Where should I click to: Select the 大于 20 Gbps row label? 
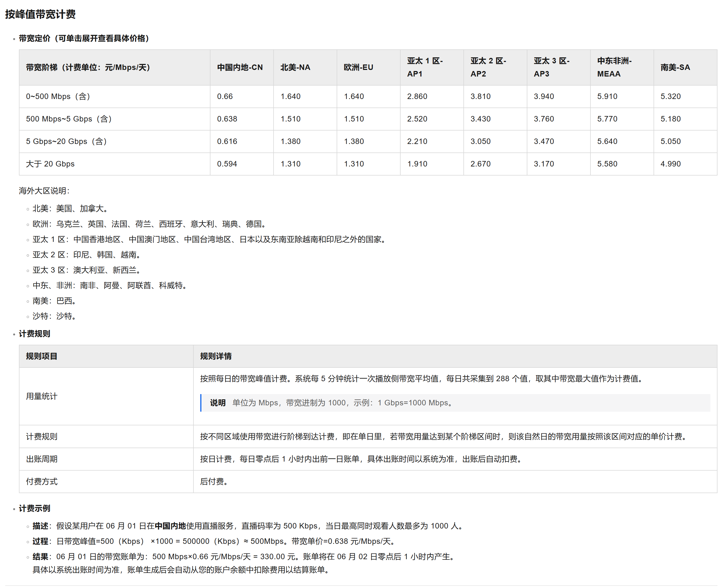50,164
